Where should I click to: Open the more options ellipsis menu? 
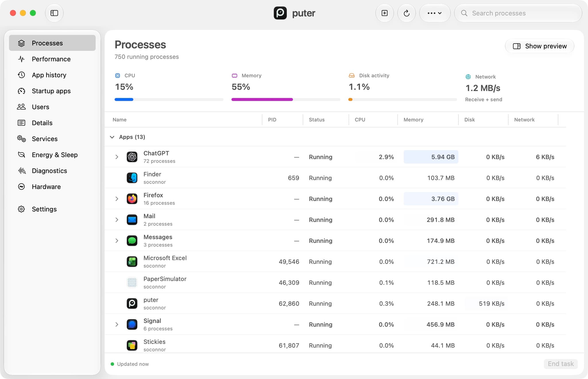click(434, 13)
